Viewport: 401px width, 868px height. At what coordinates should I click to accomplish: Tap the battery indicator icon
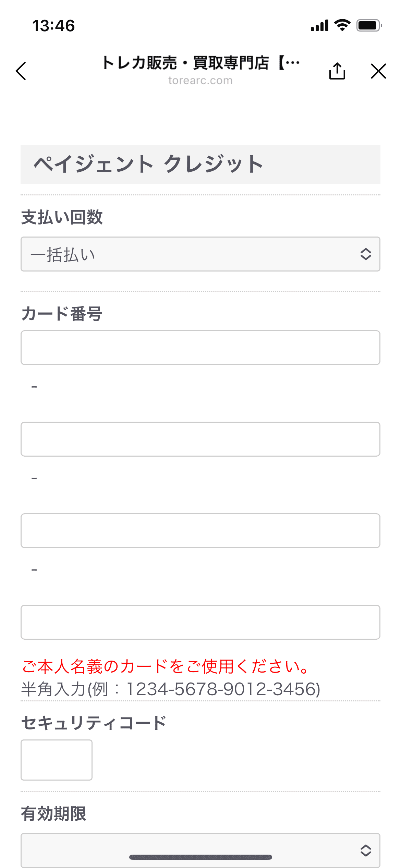click(x=369, y=25)
